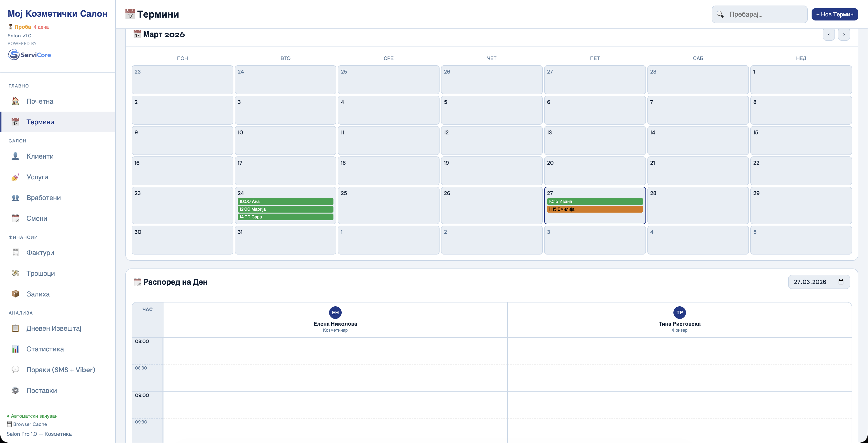Click the search magnifier icon
Screen dimensions: 868x443
coord(720,14)
